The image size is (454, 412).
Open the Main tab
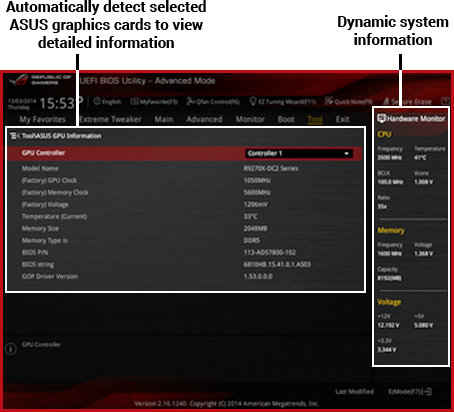[x=164, y=119]
